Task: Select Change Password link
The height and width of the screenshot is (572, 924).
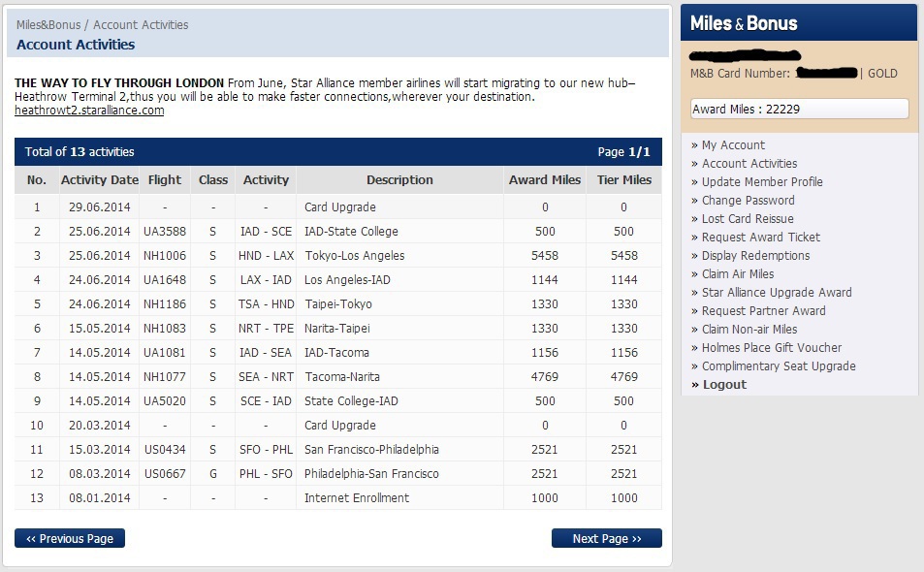Action: (x=748, y=201)
